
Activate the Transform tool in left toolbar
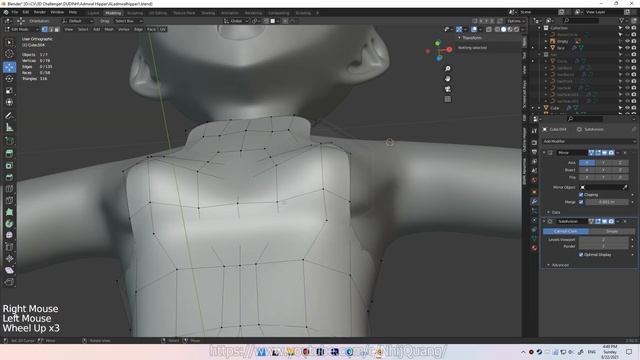[9, 102]
